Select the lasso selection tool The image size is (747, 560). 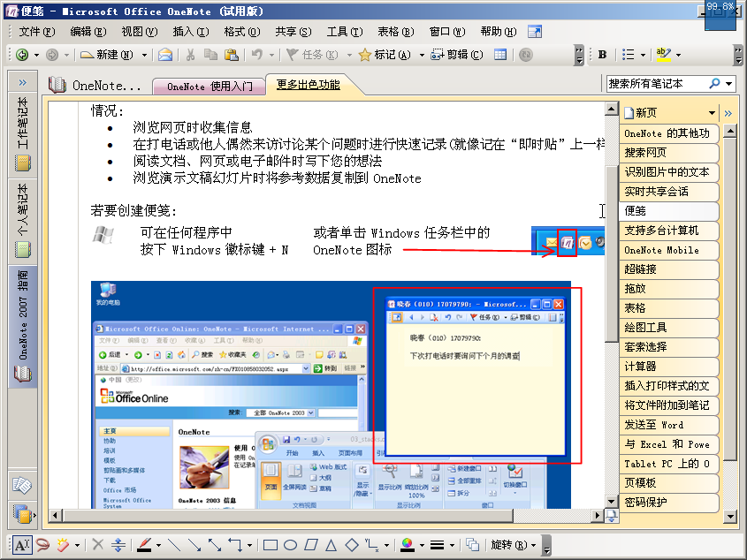41,545
